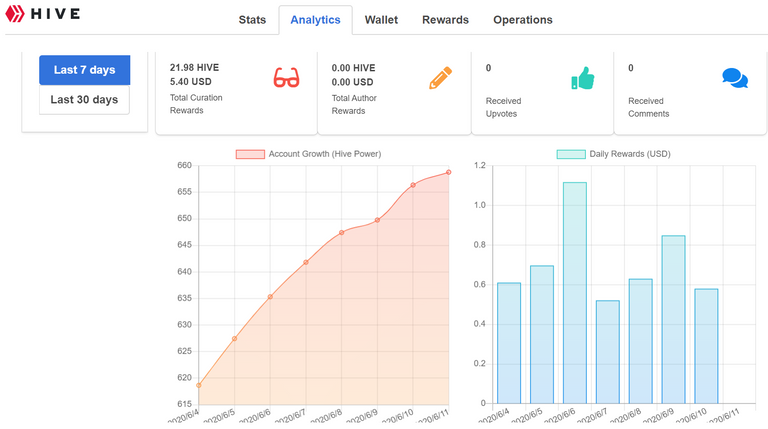Click the blue speech bubbles comments icon
Screen dimensions: 768x429
click(735, 78)
